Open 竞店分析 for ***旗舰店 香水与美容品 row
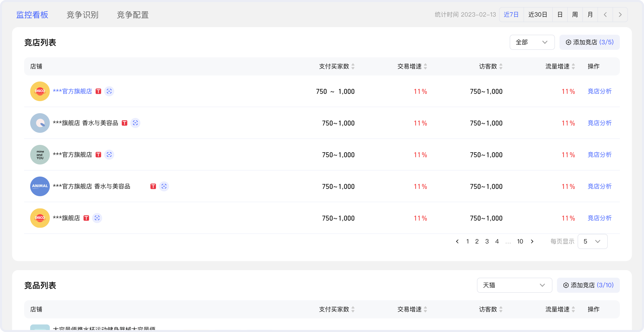 [x=600, y=123]
